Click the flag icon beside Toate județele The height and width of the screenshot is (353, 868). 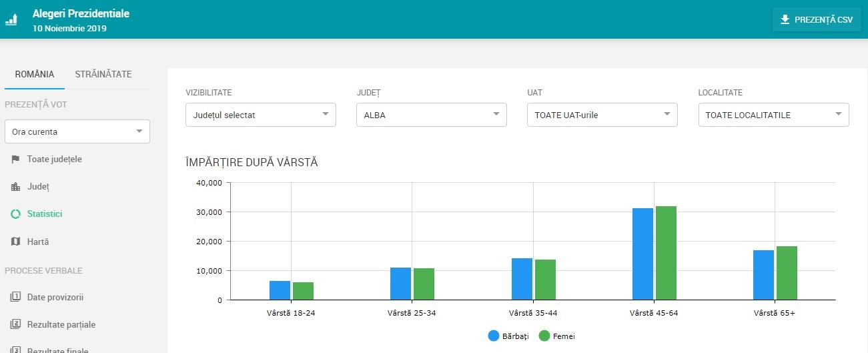pyautogui.click(x=15, y=159)
